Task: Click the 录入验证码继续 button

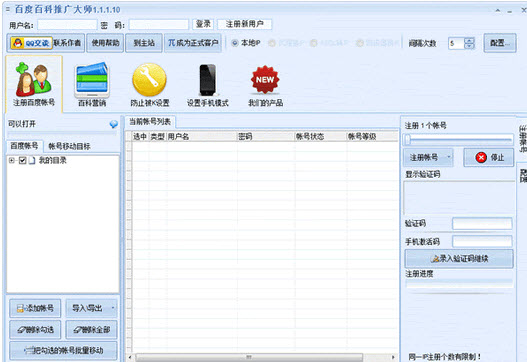Action: click(459, 258)
